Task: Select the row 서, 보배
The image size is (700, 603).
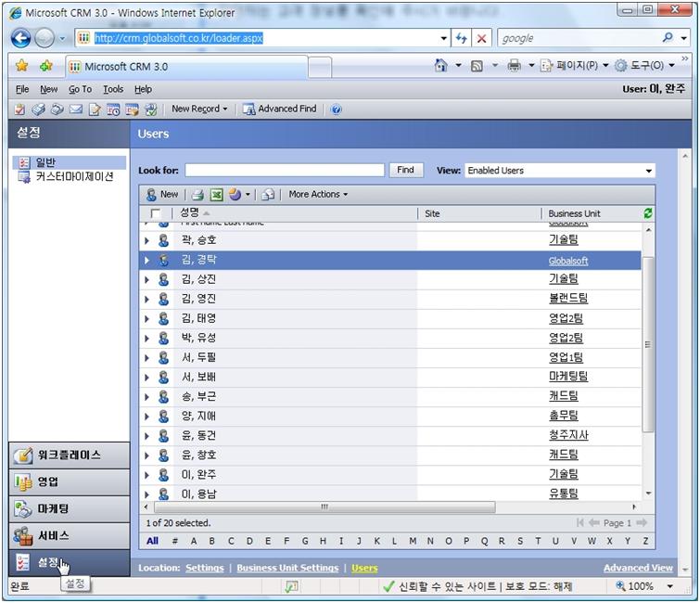Action: (390, 377)
